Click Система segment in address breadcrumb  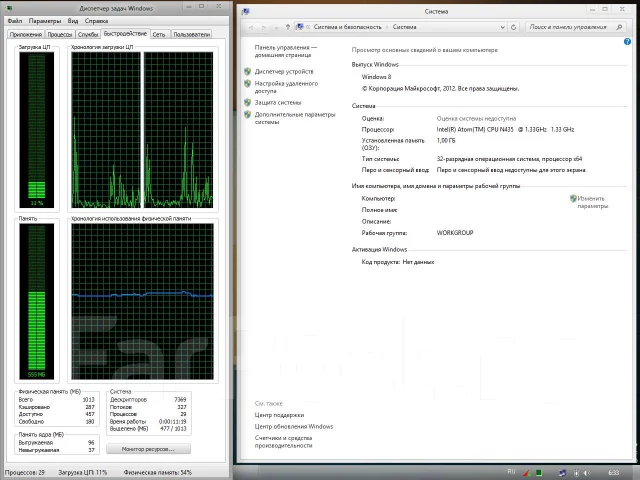(x=404, y=27)
